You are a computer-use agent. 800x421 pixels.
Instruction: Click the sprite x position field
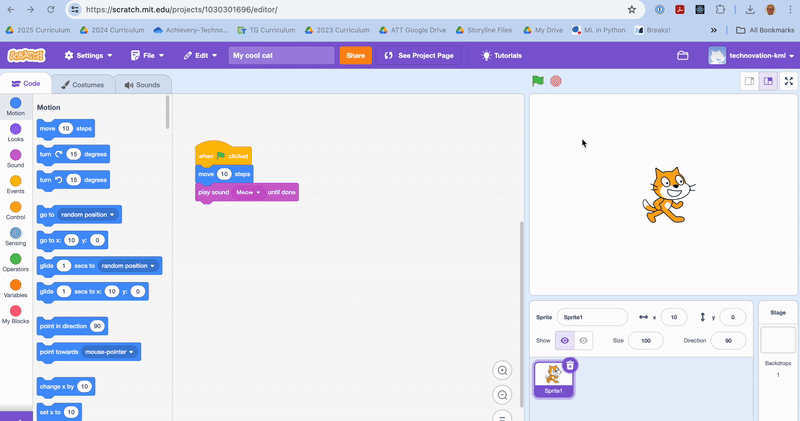pos(673,317)
